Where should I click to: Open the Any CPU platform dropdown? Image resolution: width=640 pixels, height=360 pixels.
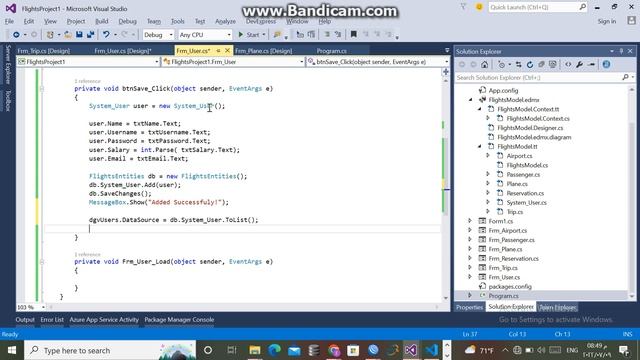pyautogui.click(x=205, y=35)
